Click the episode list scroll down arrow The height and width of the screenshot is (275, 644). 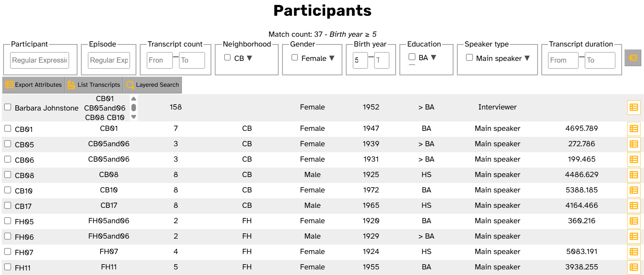[133, 117]
